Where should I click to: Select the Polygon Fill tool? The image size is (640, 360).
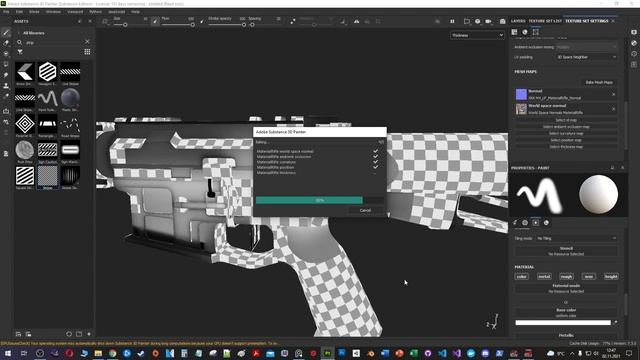(x=6, y=64)
